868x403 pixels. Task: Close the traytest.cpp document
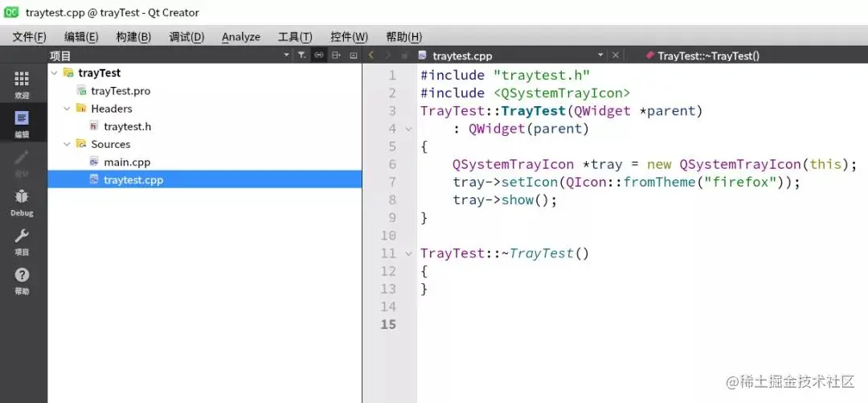[x=615, y=55]
